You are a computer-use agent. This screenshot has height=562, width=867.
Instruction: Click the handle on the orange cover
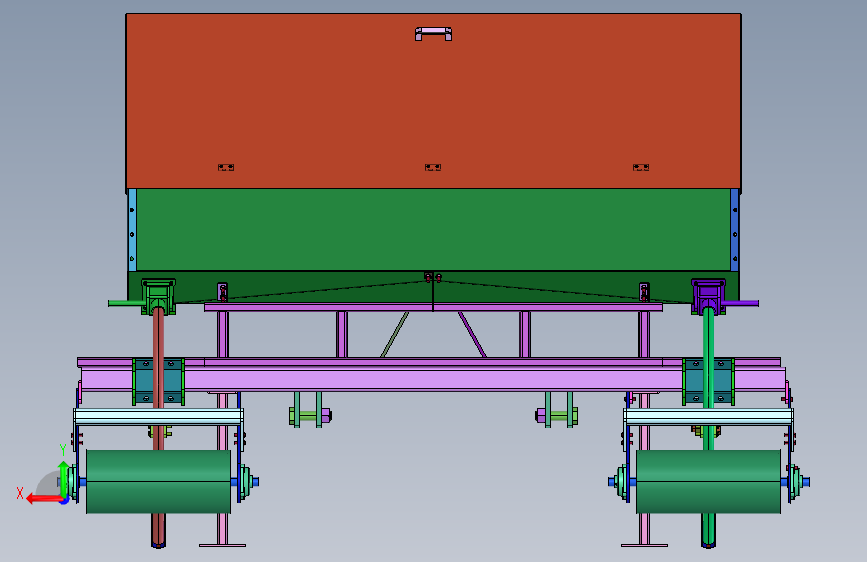tap(434, 34)
